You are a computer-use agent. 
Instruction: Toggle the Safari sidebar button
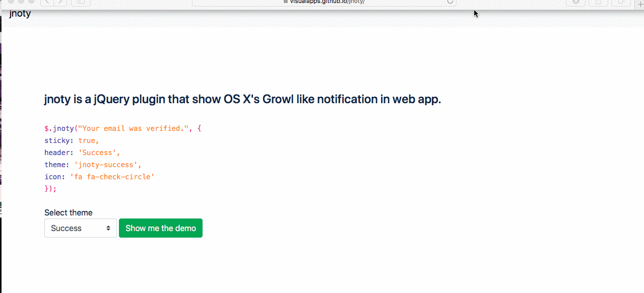(81, 2)
